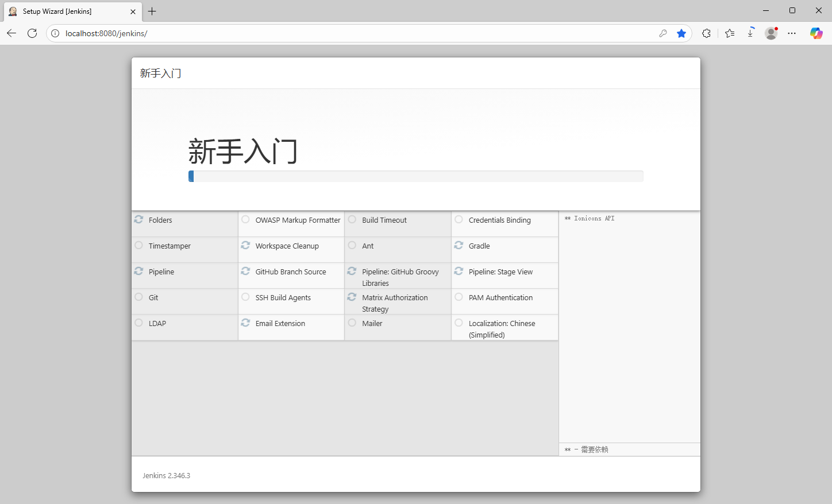Click the blue favorite star icon
This screenshot has height=504, width=832.
pyautogui.click(x=681, y=33)
